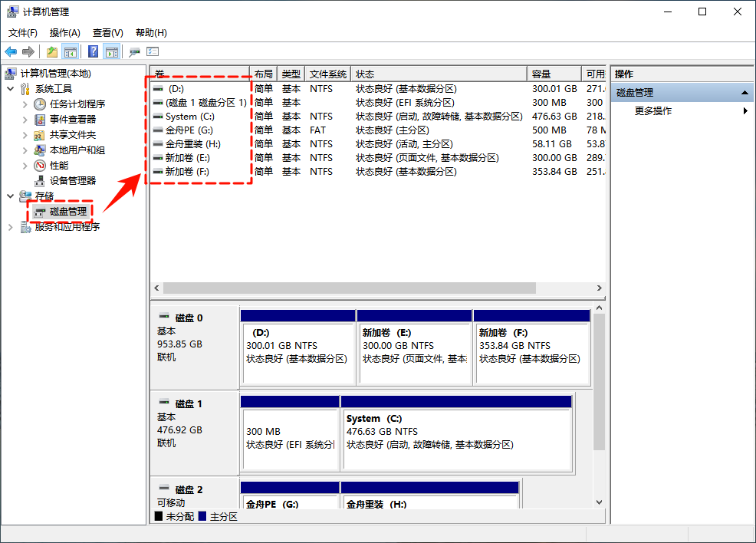This screenshot has height=543, width=756.
Task: Toggle the show/hide action pane toolbar button
Action: tap(112, 51)
